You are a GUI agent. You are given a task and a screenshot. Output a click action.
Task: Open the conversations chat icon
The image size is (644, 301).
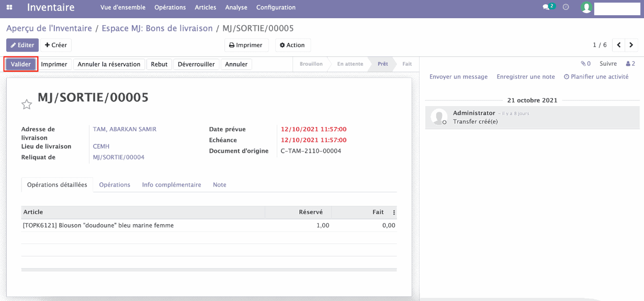547,7
